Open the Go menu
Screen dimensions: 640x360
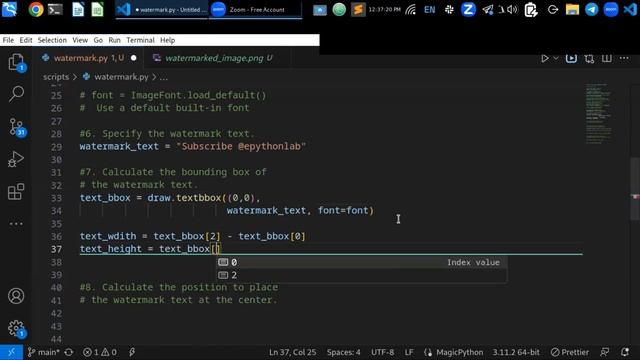point(98,40)
